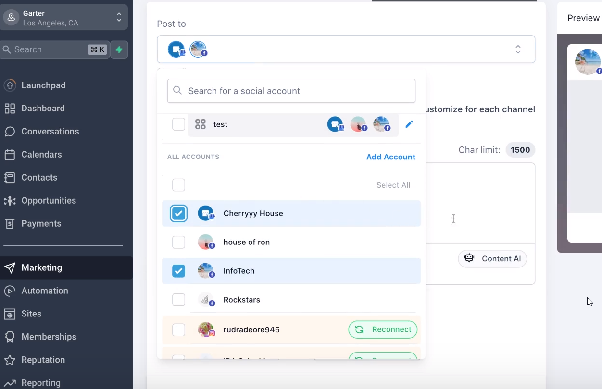Focus the Search for a social account field

pos(291,91)
